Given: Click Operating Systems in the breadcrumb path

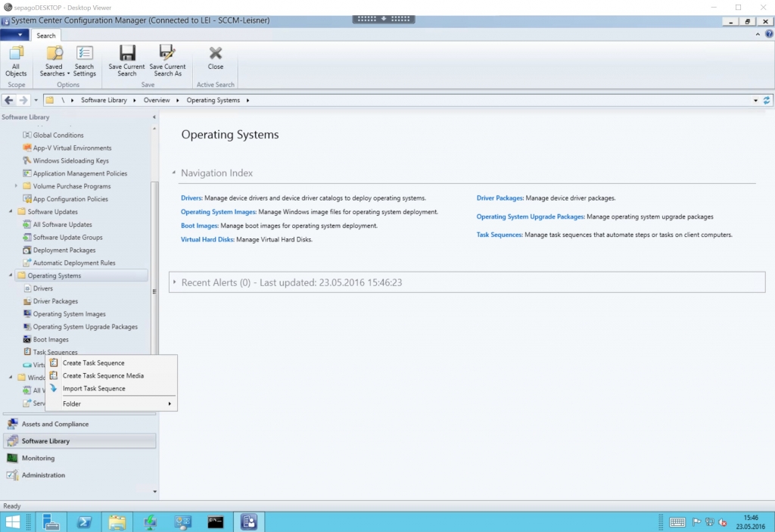Looking at the screenshot, I should click(x=213, y=100).
